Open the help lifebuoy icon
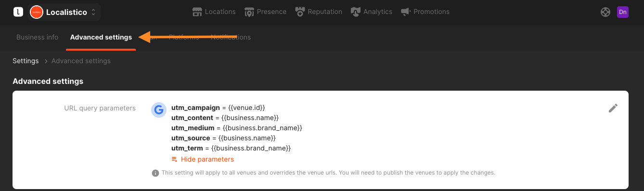 tap(605, 12)
